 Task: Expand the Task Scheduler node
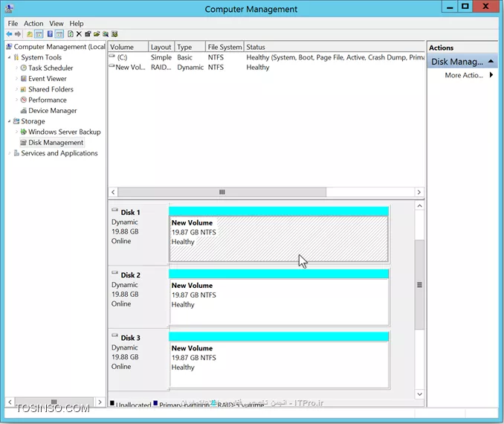(x=16, y=68)
